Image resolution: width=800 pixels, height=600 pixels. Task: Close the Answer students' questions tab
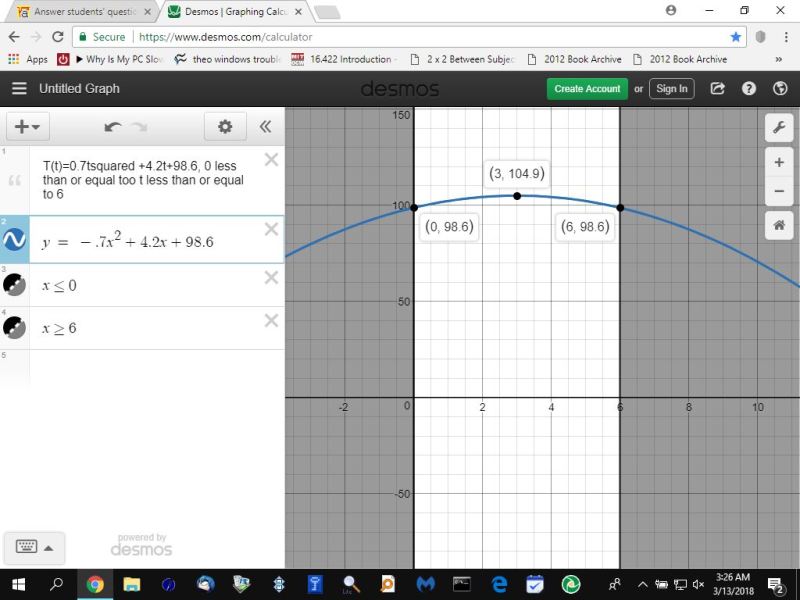pos(147,12)
